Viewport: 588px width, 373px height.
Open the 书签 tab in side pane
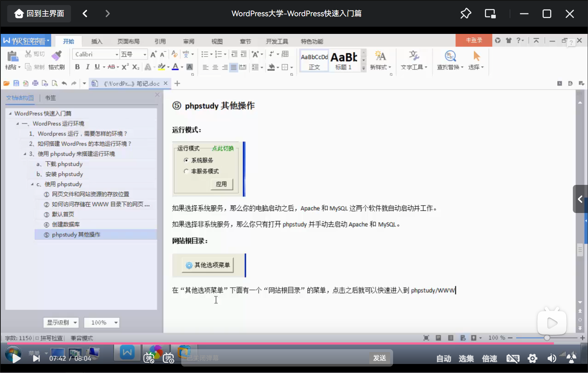tap(50, 98)
